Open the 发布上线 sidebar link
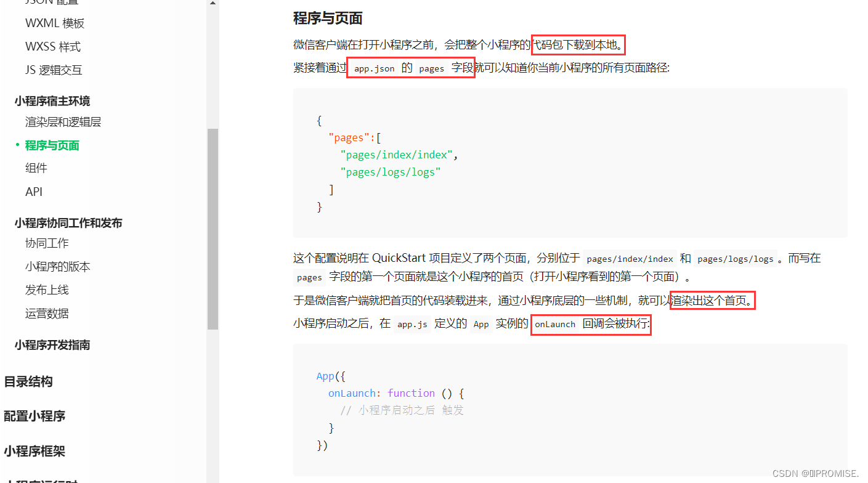 click(x=47, y=290)
